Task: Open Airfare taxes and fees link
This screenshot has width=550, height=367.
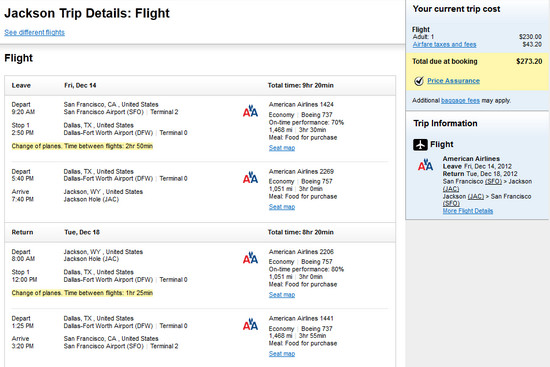Action: point(444,44)
